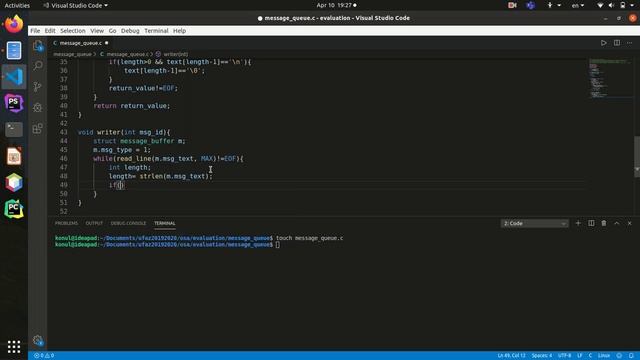This screenshot has width=640, height=360.
Task: Open LibreOffice Impress from the dock
Action: coord(14,156)
